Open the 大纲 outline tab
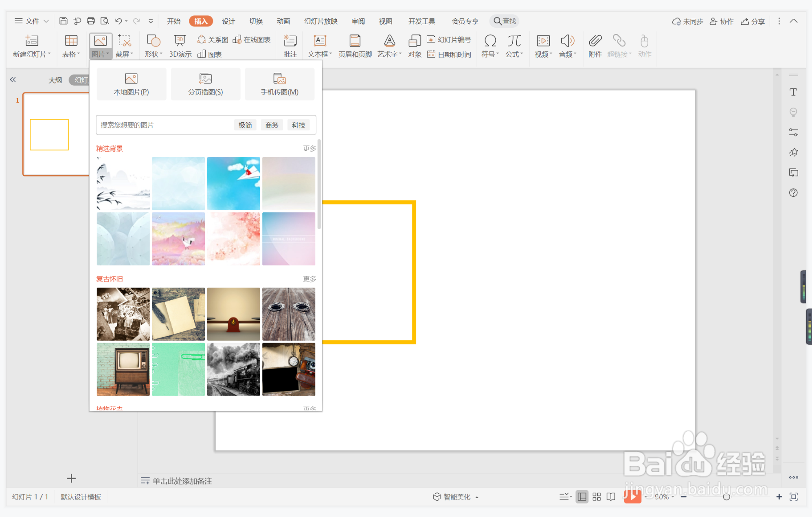This screenshot has height=517, width=812. [x=55, y=80]
